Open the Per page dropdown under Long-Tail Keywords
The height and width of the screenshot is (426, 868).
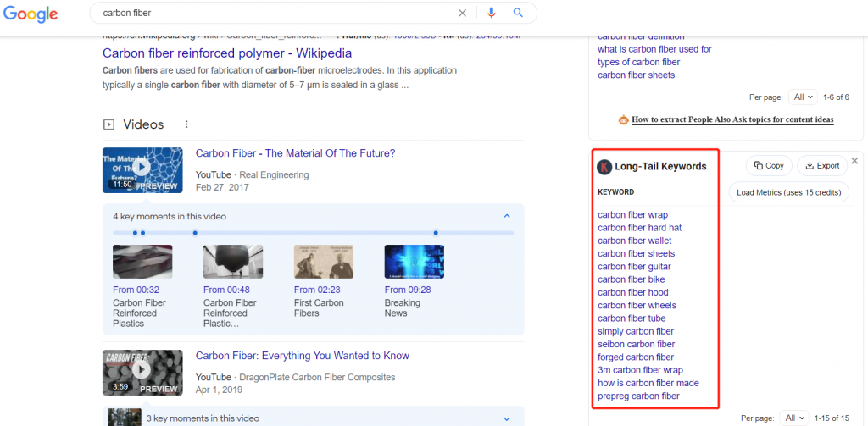(x=802, y=418)
